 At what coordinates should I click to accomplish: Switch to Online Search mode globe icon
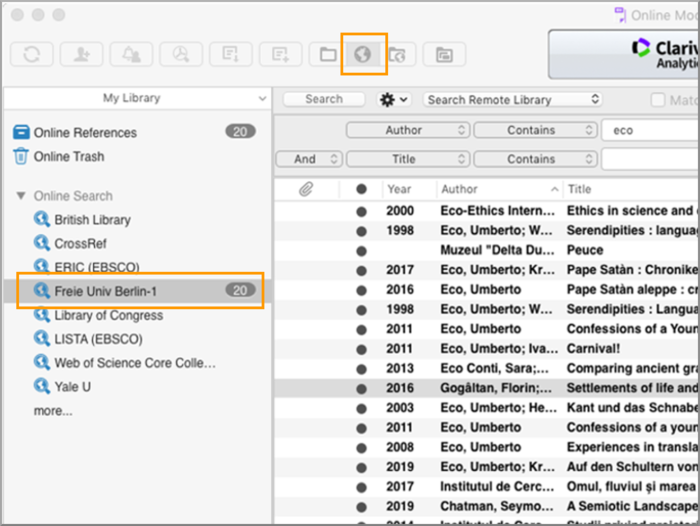(x=362, y=54)
